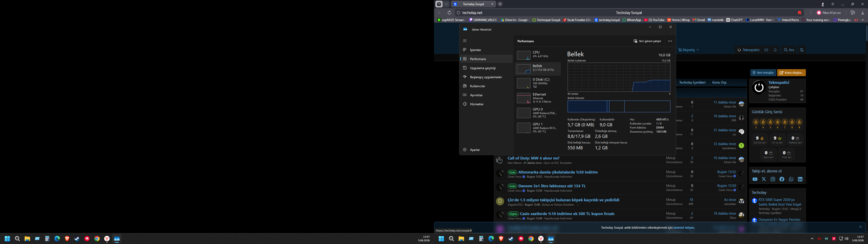The width and height of the screenshot is (868, 244).
Task: Click the site protection shield icon
Action: 458,13
